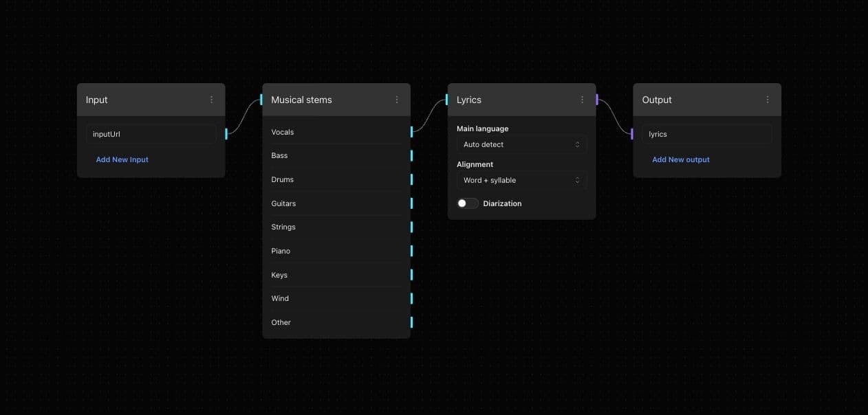Viewport: 868px width, 415px height.
Task: Click the Lyrics node purple output port
Action: point(597,100)
